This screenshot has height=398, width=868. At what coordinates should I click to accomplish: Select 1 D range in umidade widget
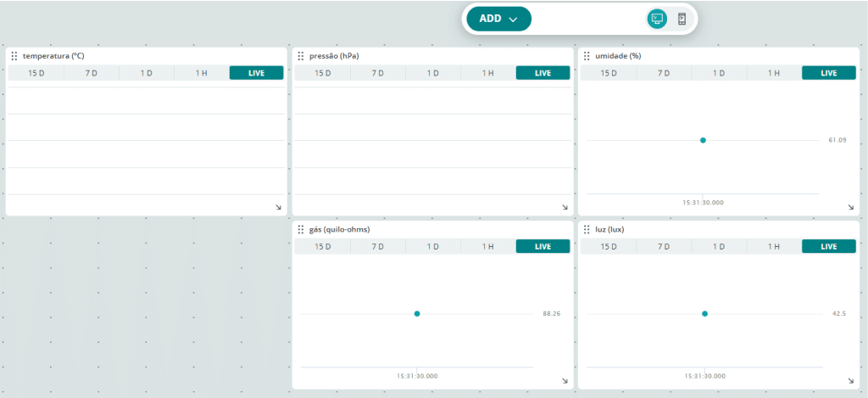pos(719,73)
